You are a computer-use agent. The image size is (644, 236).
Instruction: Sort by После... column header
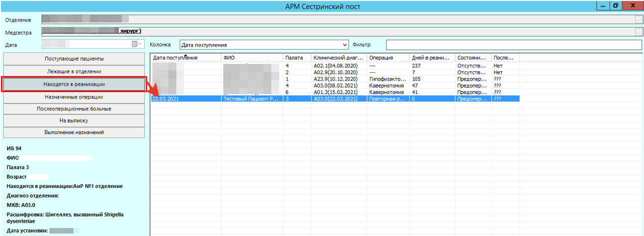pos(505,58)
